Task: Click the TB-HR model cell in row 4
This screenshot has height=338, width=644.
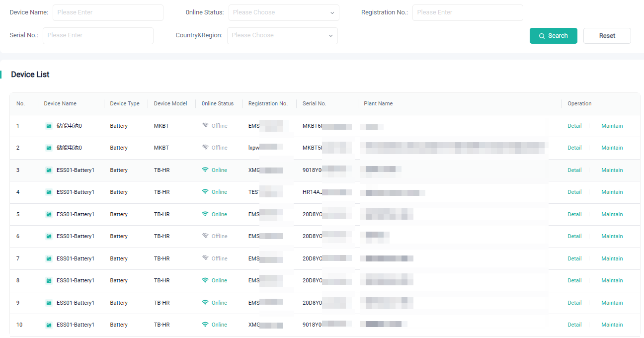Action: 161,192
